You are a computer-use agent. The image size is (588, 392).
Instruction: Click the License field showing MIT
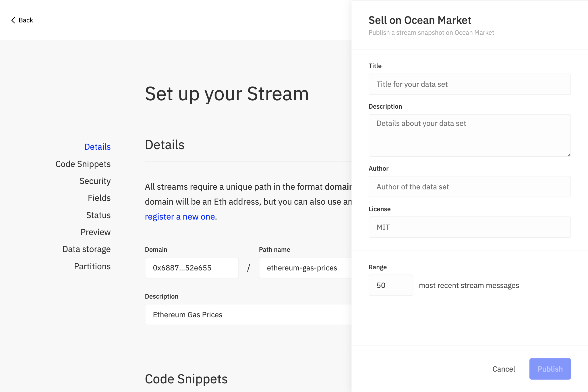coord(469,227)
